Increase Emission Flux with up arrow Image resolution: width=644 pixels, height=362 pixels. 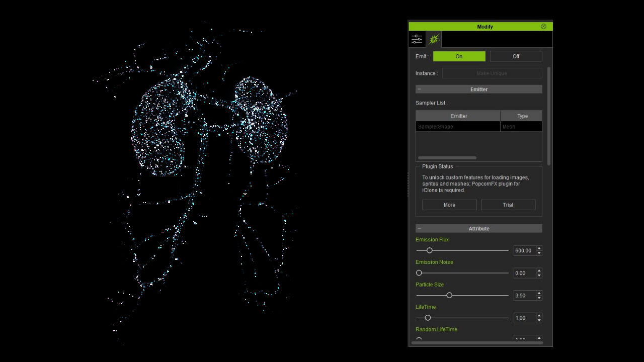click(x=539, y=248)
